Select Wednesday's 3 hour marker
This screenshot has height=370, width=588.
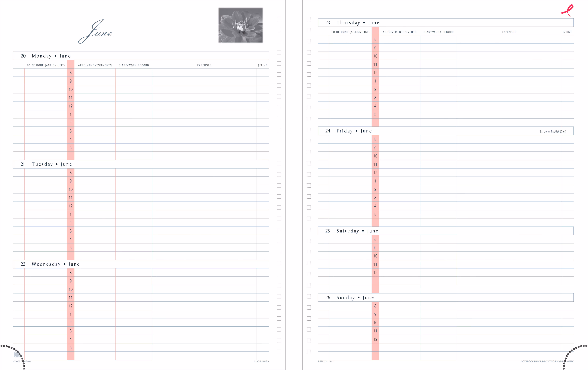point(71,331)
